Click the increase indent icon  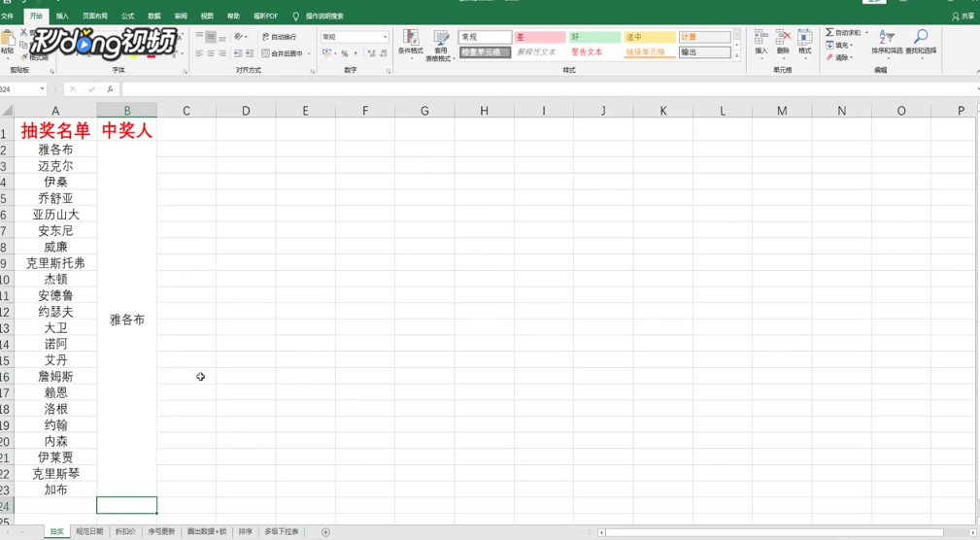click(249, 53)
